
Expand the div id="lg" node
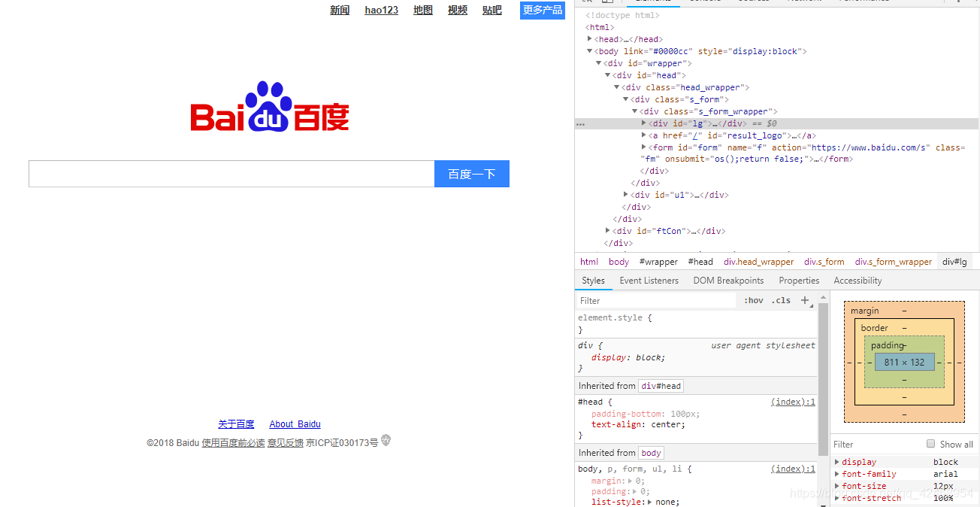[x=644, y=123]
